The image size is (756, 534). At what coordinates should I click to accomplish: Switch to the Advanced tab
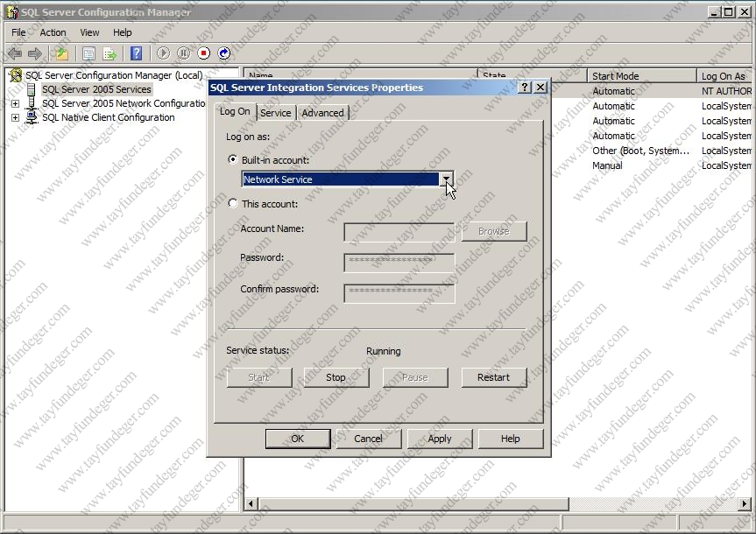point(322,113)
